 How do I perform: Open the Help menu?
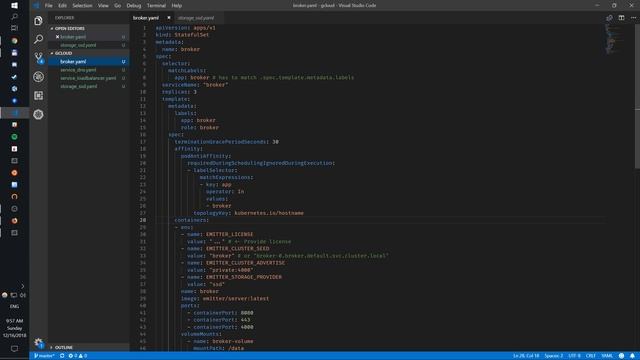(x=176, y=5)
